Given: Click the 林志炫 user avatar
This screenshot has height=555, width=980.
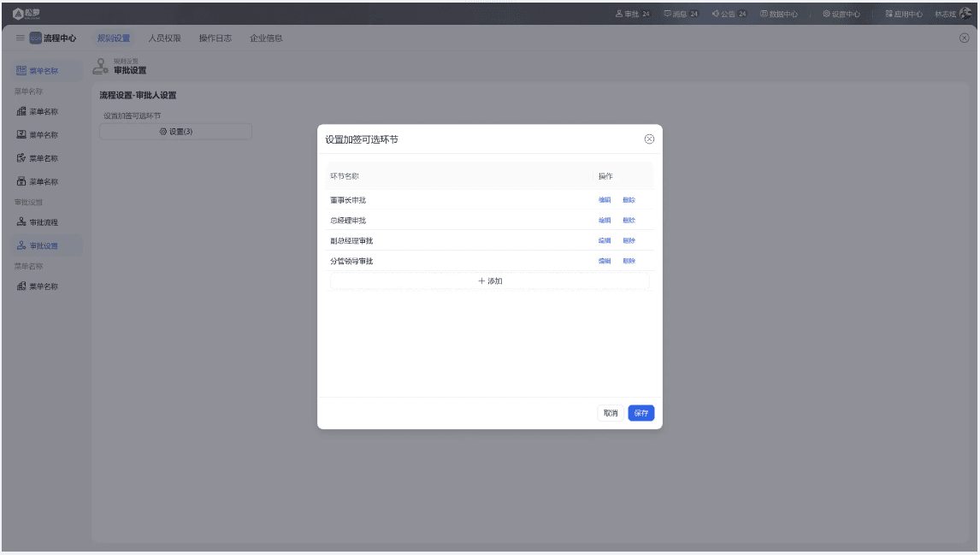Looking at the screenshot, I should point(965,14).
